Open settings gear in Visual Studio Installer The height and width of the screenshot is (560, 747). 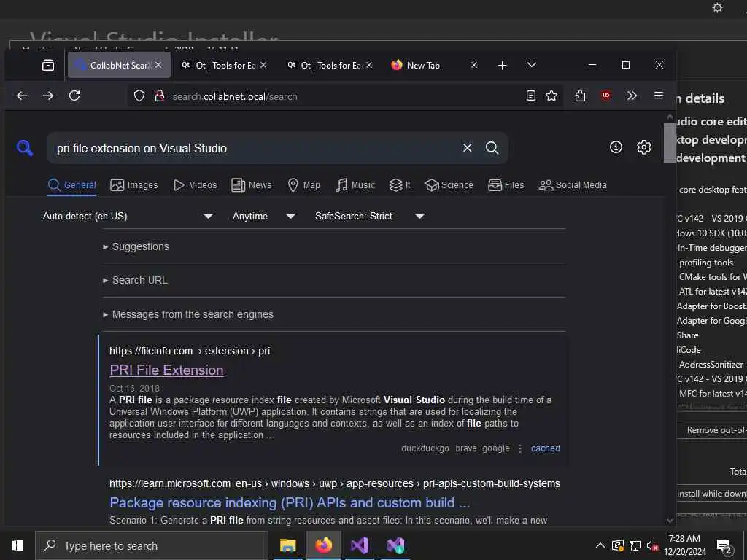pyautogui.click(x=718, y=7)
